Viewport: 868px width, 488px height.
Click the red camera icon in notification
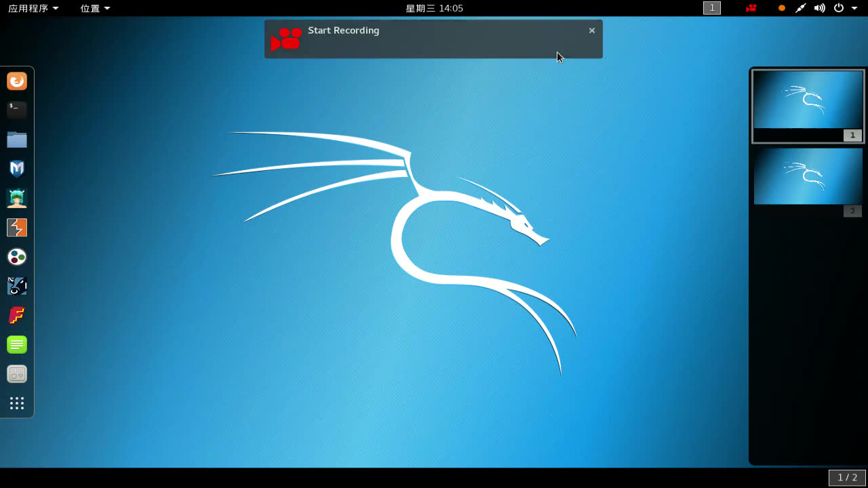click(286, 39)
